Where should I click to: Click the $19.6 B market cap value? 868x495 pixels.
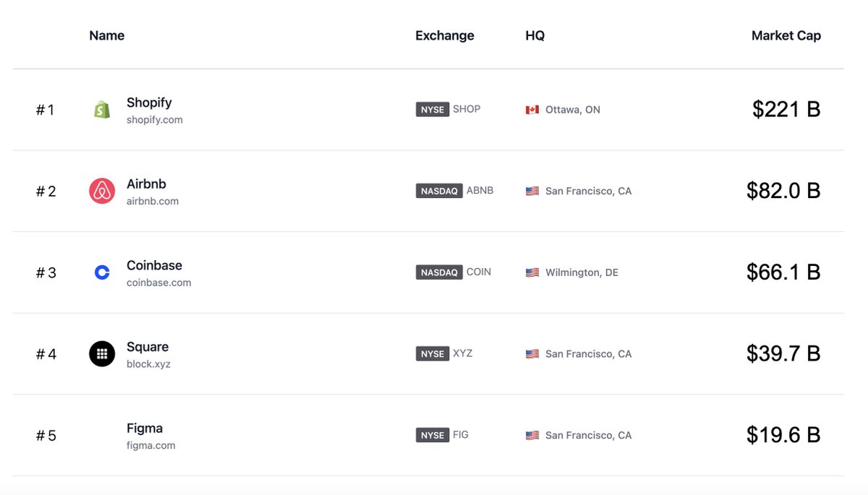(783, 435)
